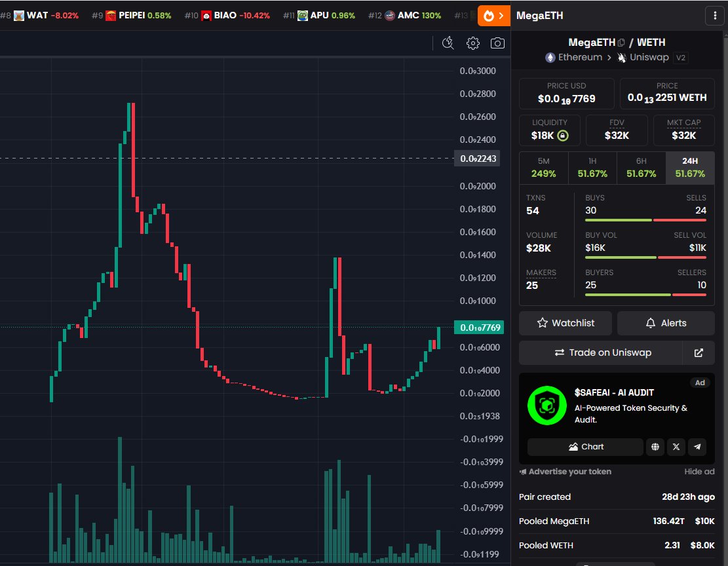The height and width of the screenshot is (566, 728).
Task: Select the 1H timeframe tab
Action: [592, 168]
